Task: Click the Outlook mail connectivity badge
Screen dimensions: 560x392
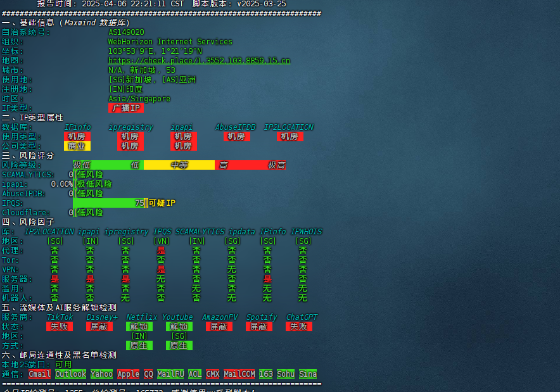Action: pyautogui.click(x=70, y=374)
